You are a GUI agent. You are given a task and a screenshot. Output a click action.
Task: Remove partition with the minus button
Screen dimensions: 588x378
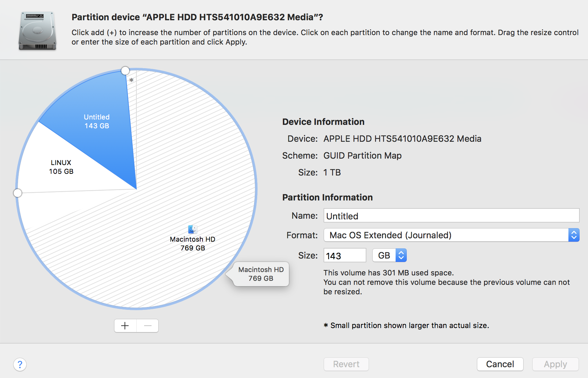click(148, 326)
